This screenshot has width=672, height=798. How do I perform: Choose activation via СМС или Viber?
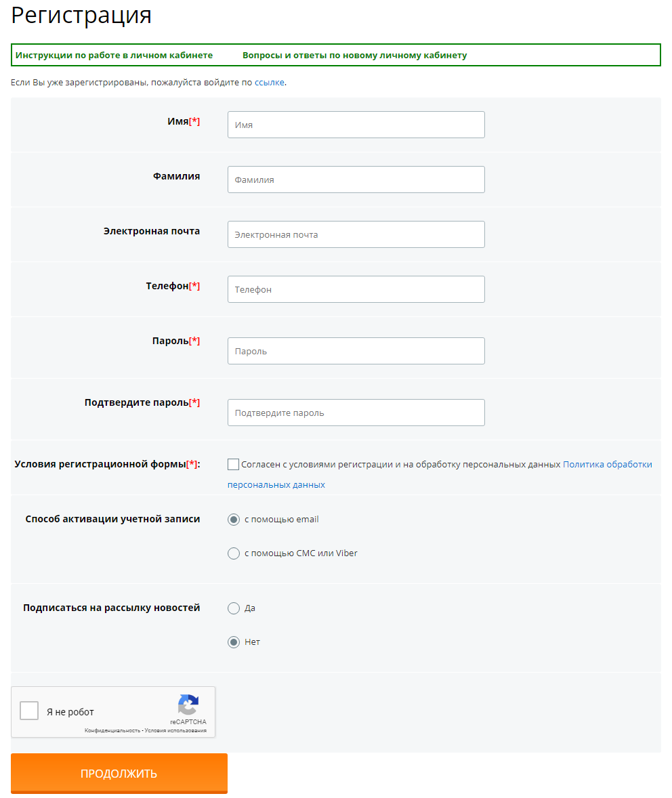click(x=234, y=553)
